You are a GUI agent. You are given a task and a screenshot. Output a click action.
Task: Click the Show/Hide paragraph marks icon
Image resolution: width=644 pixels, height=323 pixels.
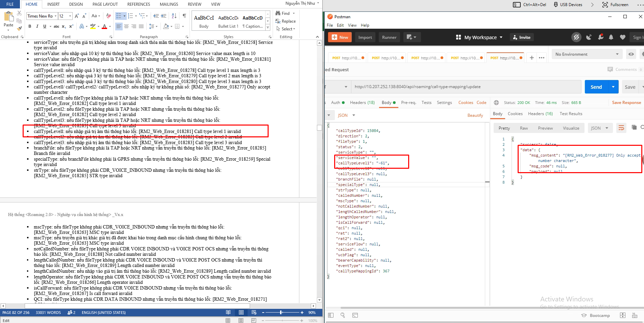[184, 16]
